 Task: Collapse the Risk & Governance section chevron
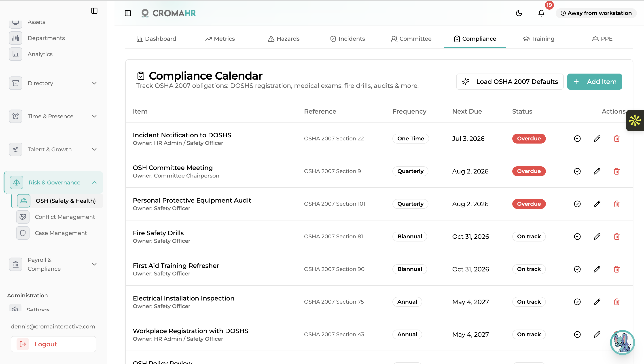tap(94, 182)
